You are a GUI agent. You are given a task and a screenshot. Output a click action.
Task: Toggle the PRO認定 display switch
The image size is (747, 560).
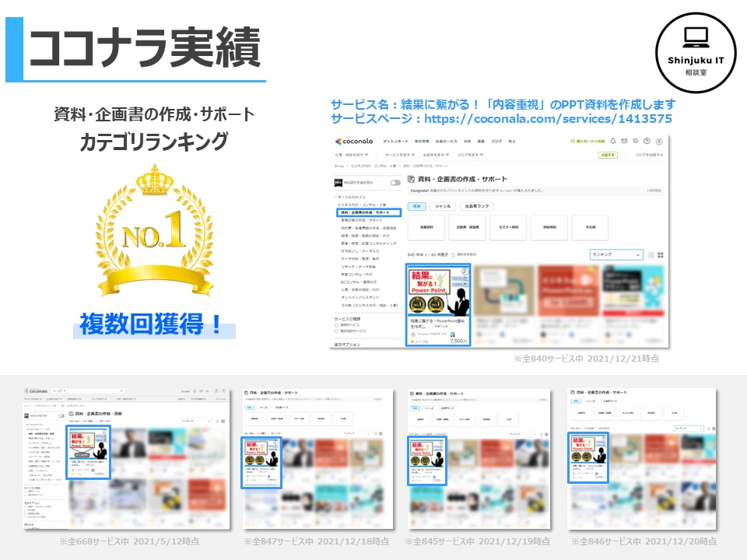[x=395, y=182]
